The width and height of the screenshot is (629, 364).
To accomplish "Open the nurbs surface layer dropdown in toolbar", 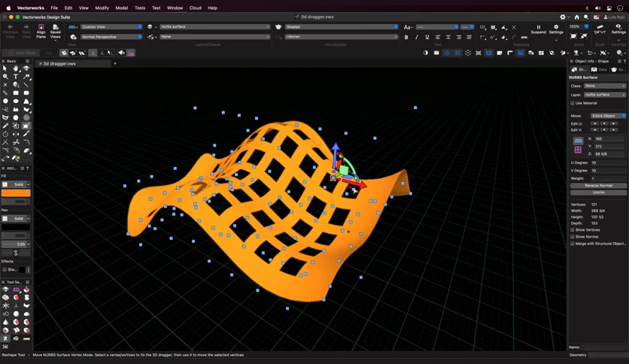I will [214, 27].
